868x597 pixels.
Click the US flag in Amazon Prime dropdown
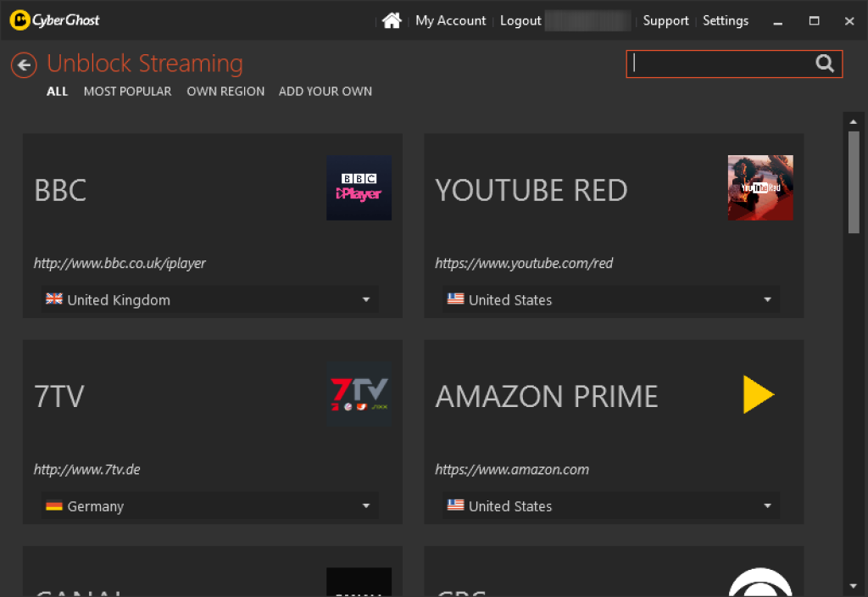(455, 505)
